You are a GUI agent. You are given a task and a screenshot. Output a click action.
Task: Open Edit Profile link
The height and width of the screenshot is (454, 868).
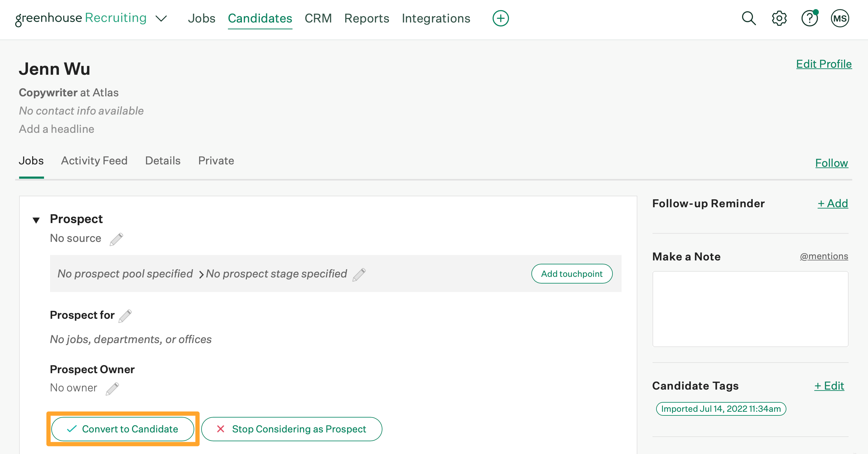824,64
